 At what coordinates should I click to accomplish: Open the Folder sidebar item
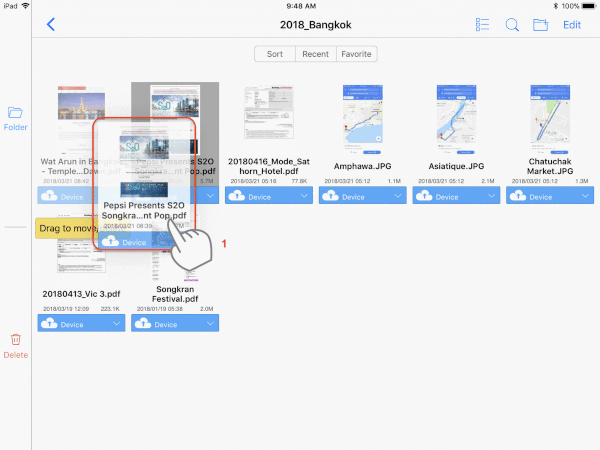[x=15, y=118]
